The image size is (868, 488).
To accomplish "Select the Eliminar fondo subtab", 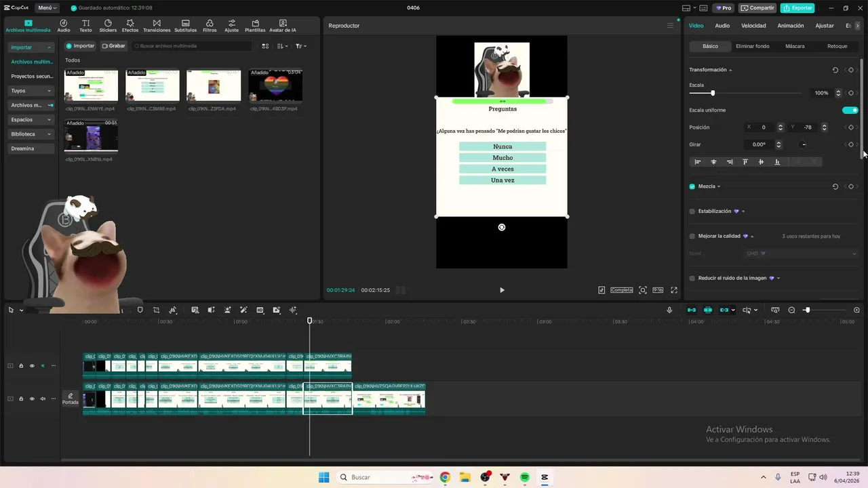I will click(x=753, y=46).
